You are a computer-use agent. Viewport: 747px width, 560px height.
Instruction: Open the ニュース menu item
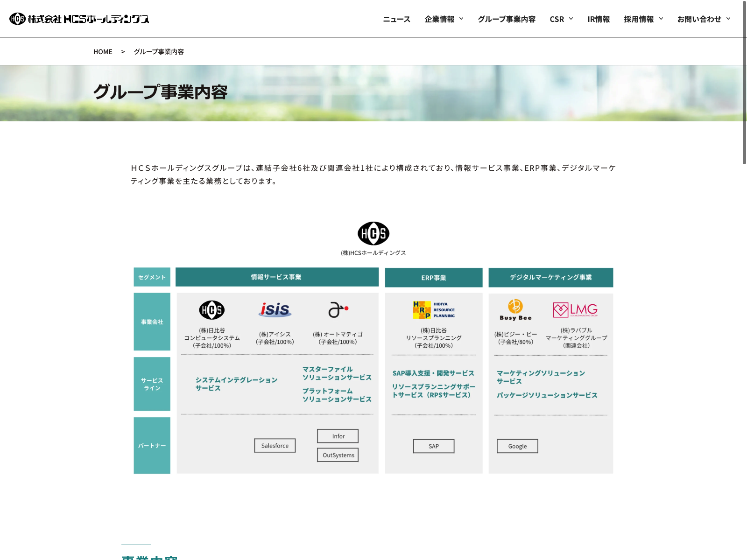(x=396, y=19)
